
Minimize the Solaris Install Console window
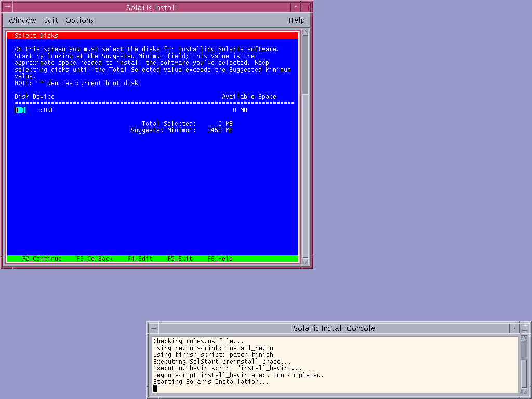click(x=514, y=328)
